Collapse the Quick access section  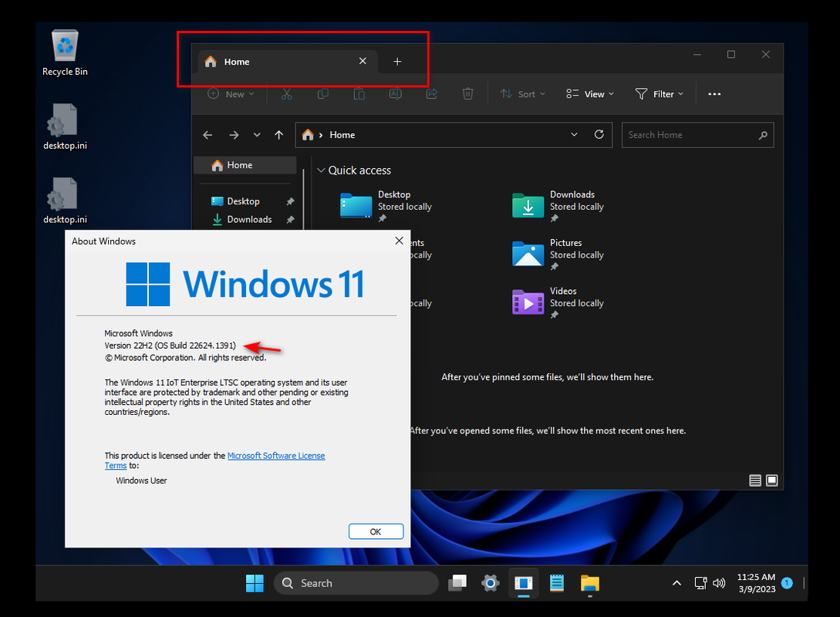(x=321, y=170)
